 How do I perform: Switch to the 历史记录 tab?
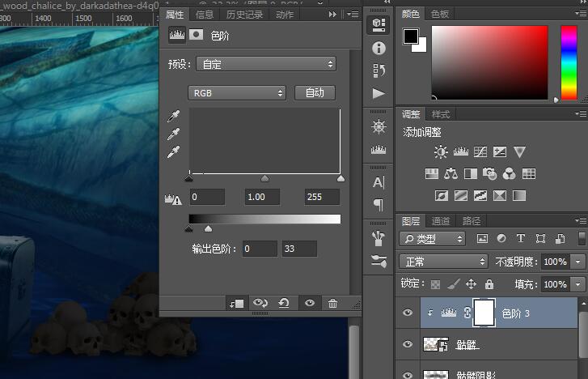pos(244,15)
